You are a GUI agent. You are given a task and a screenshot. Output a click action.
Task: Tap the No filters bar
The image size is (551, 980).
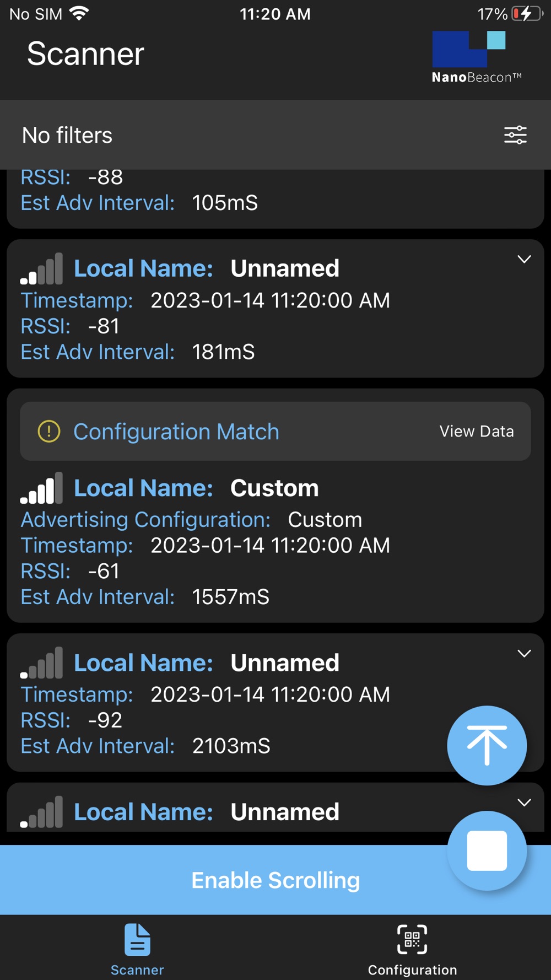[220, 135]
